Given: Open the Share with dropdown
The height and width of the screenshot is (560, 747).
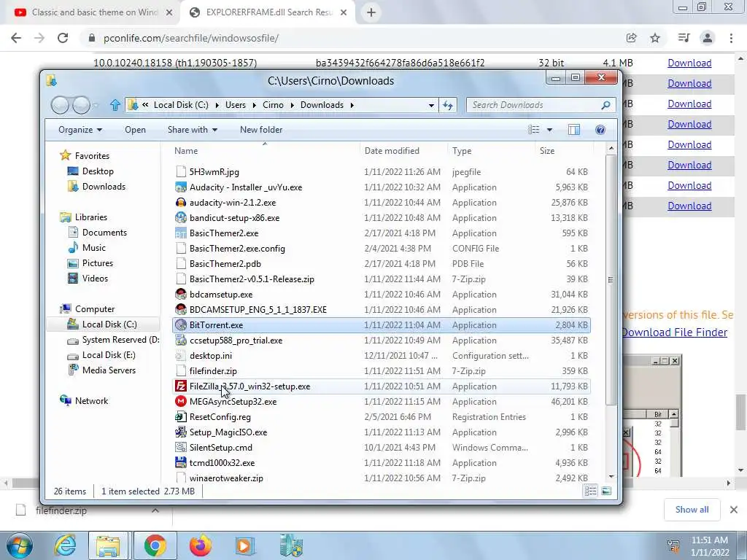Looking at the screenshot, I should pyautogui.click(x=193, y=130).
